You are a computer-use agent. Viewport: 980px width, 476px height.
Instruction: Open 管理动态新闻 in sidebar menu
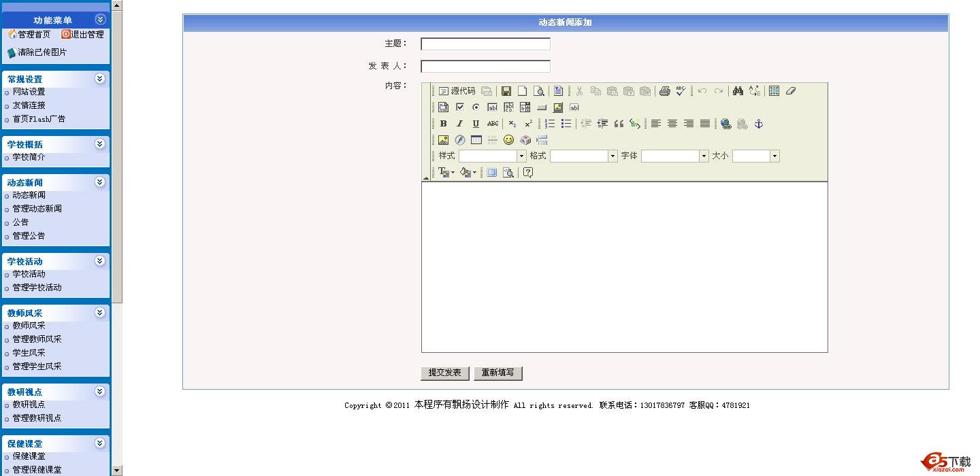(x=37, y=209)
